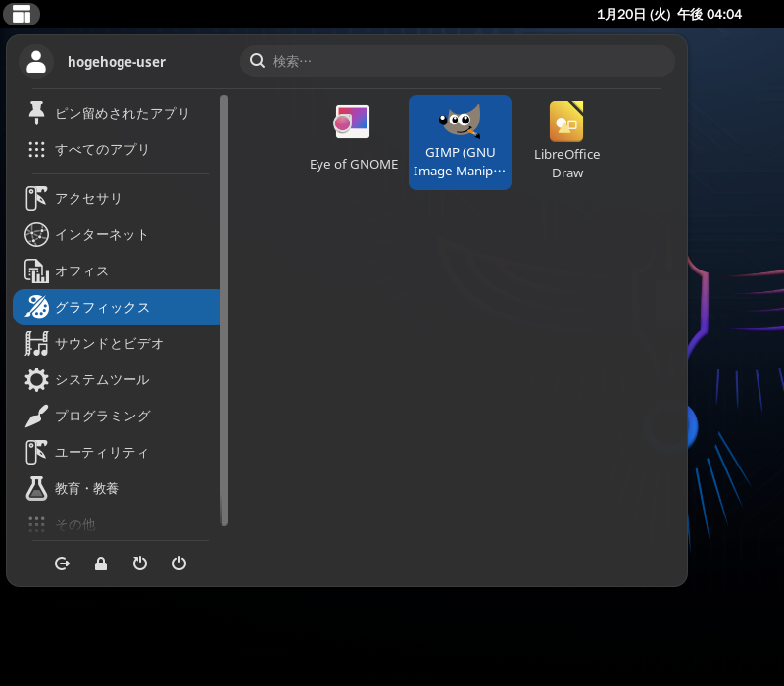Click the hogehoge-user avatar icon
Viewport: 784px width, 686px height.
click(36, 62)
